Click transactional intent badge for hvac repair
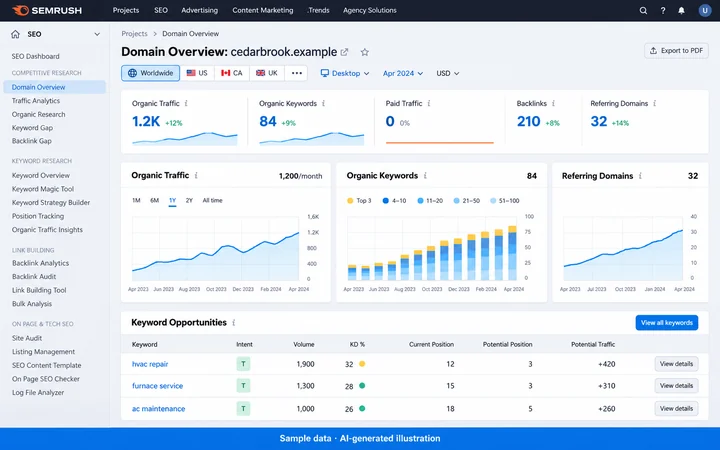720x450 pixels. (x=243, y=364)
